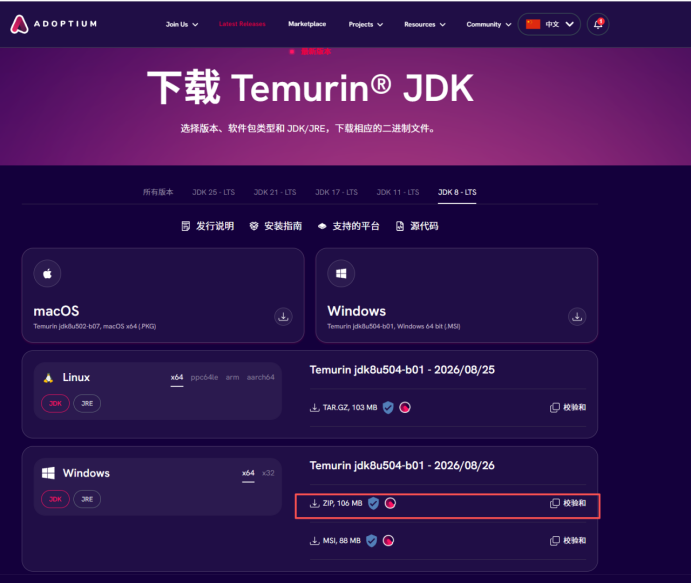Click the 支持的平台 icon
The height and width of the screenshot is (583, 691).
[322, 226]
